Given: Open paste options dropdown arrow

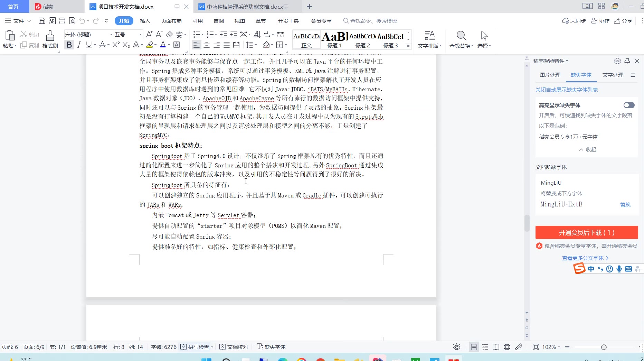Looking at the screenshot, I should click(x=15, y=46).
